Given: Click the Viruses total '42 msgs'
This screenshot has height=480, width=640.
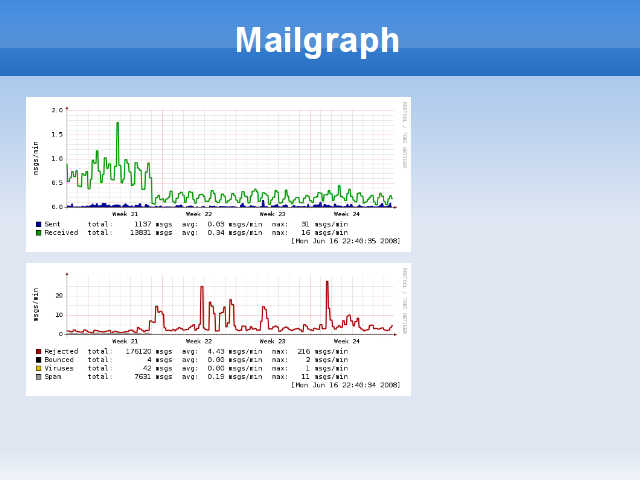Looking at the screenshot, I should coord(158,368).
